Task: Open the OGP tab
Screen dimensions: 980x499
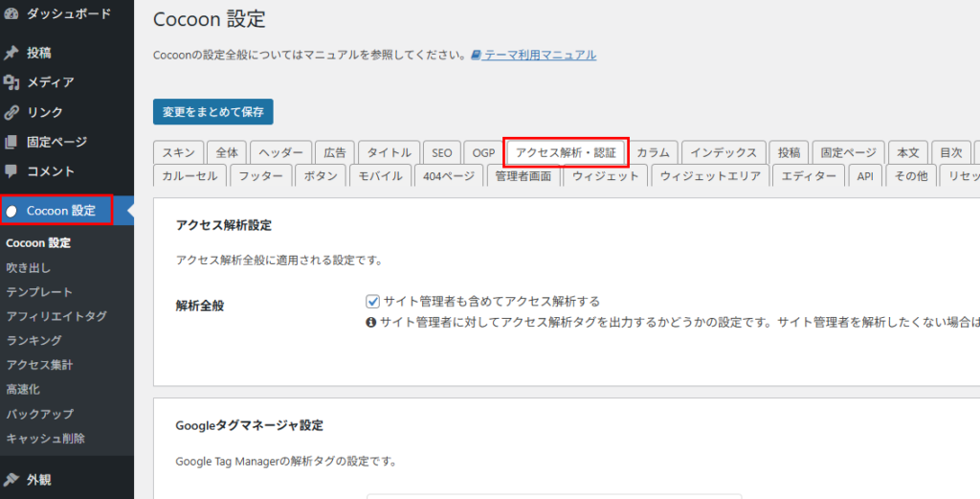Action: (x=483, y=152)
